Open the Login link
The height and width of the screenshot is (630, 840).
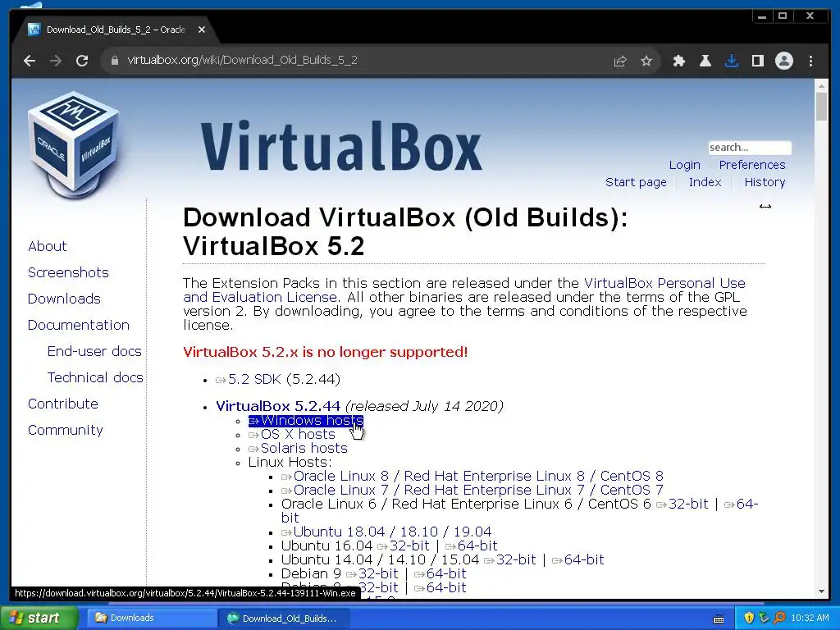pos(684,165)
